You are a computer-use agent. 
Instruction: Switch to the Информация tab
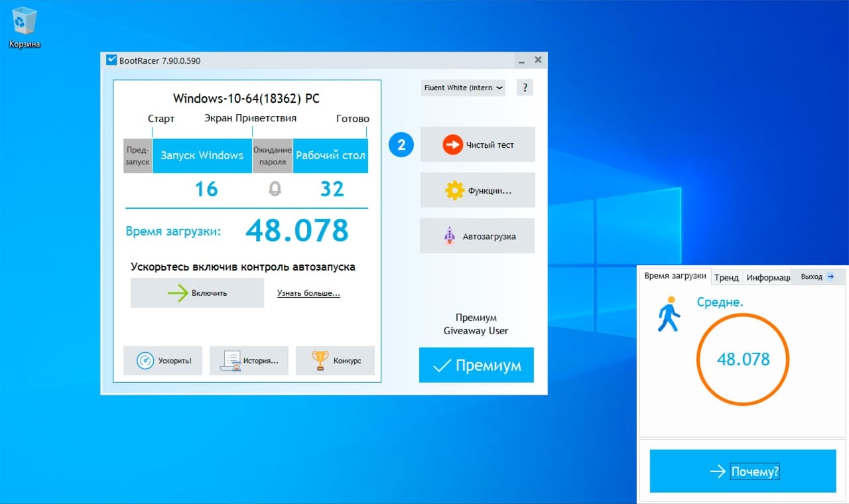[767, 278]
